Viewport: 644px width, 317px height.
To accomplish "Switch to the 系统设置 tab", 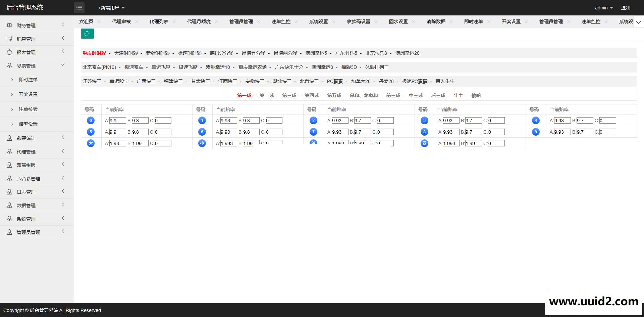I will (318, 21).
